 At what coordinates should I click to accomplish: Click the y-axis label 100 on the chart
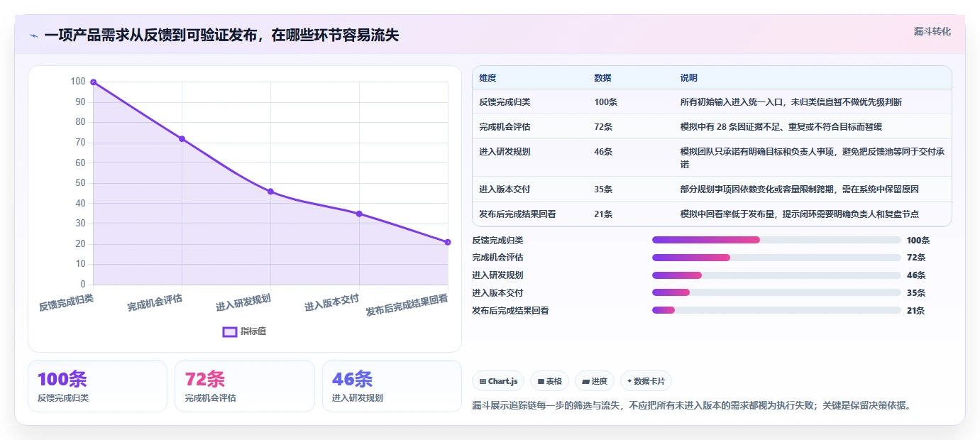[78, 82]
